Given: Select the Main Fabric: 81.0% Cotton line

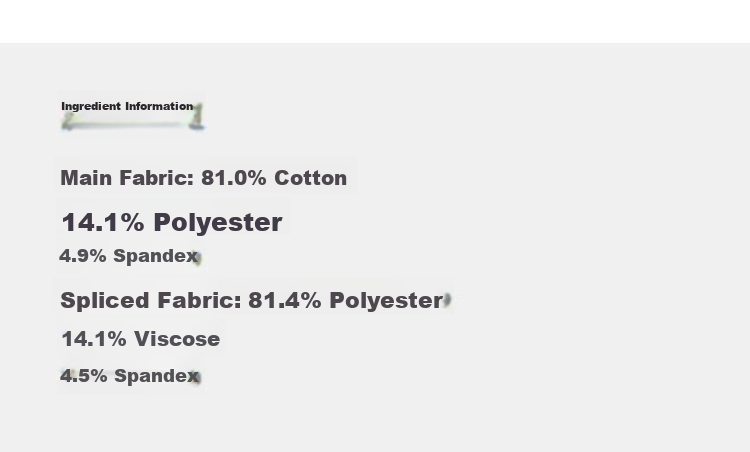Looking at the screenshot, I should [204, 178].
